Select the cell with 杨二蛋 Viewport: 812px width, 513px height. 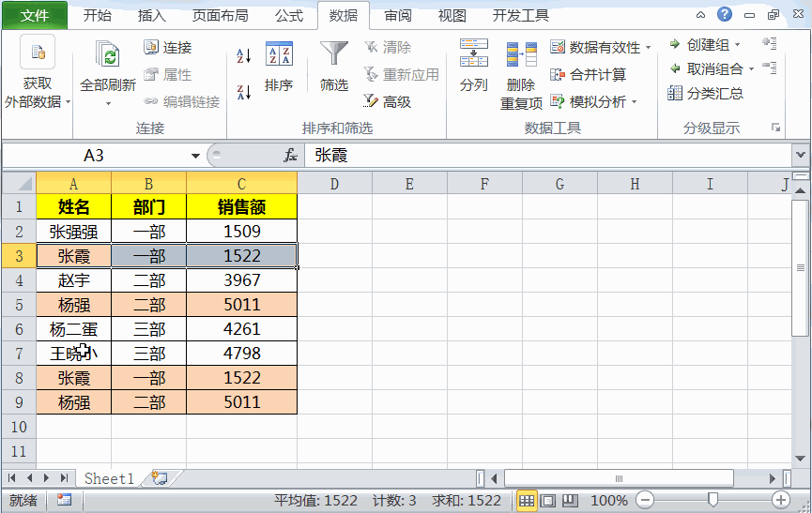(x=73, y=329)
